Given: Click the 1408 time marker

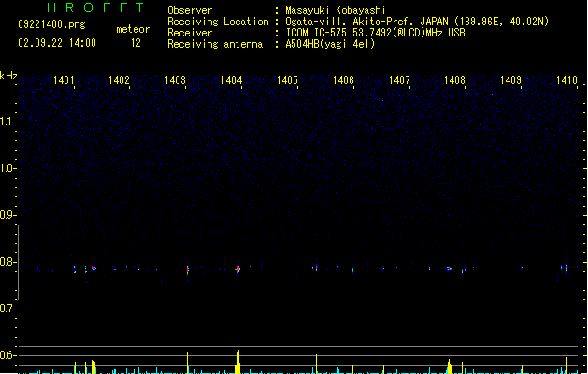Looking at the screenshot, I should coord(454,80).
